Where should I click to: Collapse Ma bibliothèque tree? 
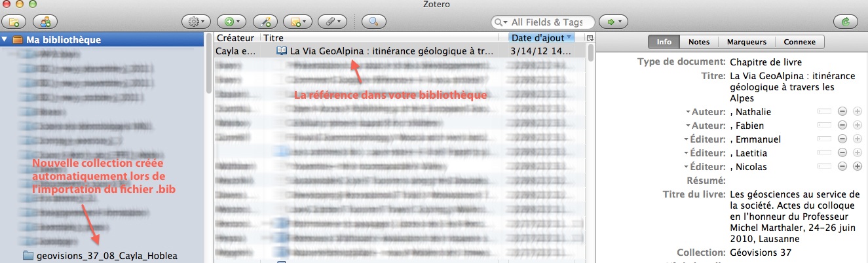[x=5, y=39]
